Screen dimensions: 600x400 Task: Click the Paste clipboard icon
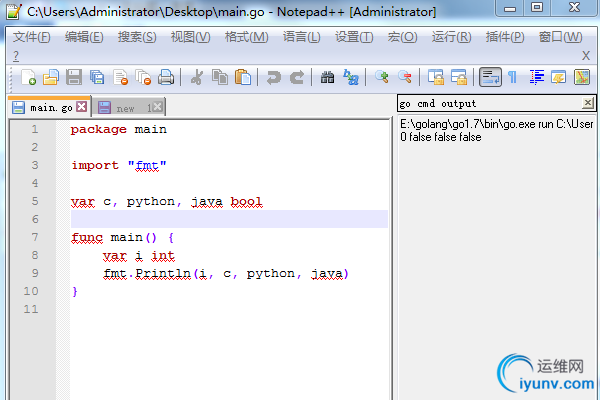[243, 77]
